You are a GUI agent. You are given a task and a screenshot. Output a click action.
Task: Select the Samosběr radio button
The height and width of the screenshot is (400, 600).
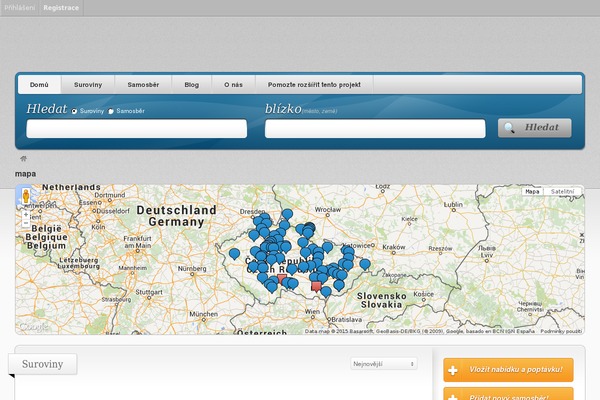click(x=111, y=111)
